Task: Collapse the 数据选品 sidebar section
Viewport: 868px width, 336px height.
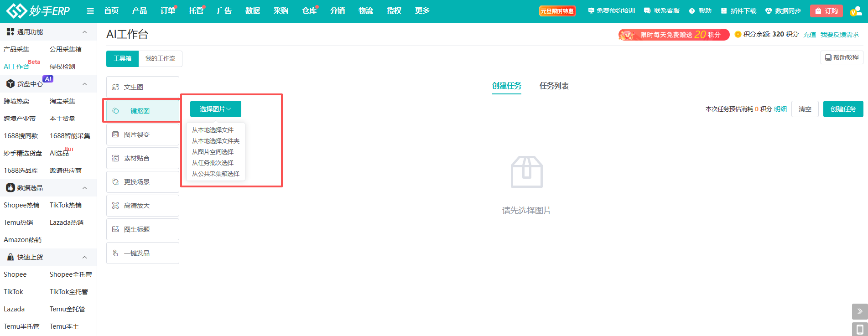Action: (84, 188)
